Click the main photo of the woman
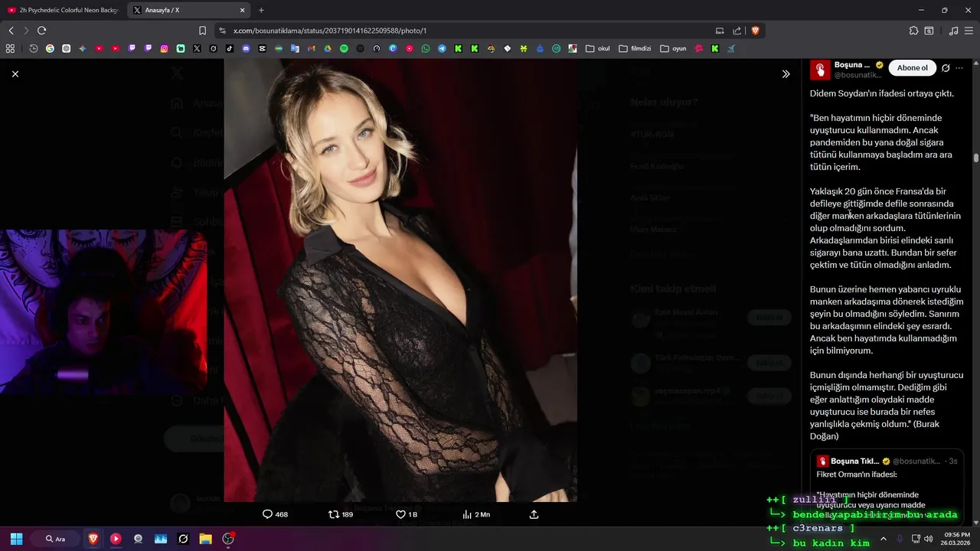Viewport: 980px width, 551px height. 400,280
